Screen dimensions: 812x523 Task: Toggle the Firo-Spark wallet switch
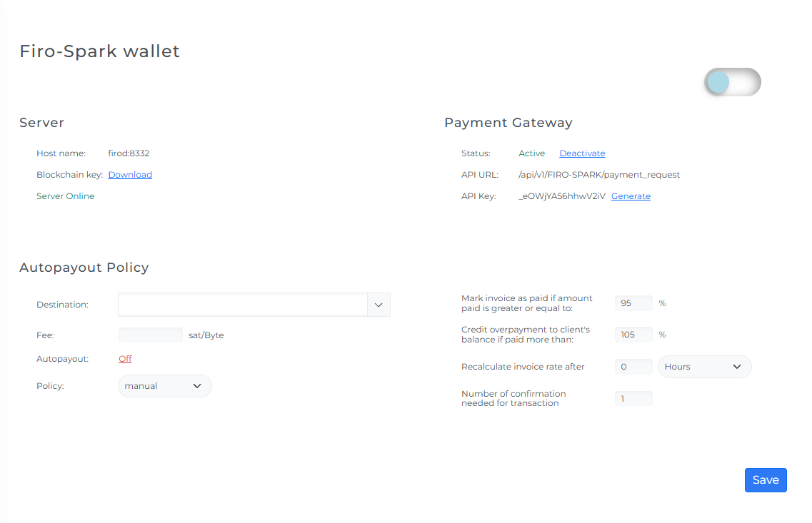coord(732,82)
